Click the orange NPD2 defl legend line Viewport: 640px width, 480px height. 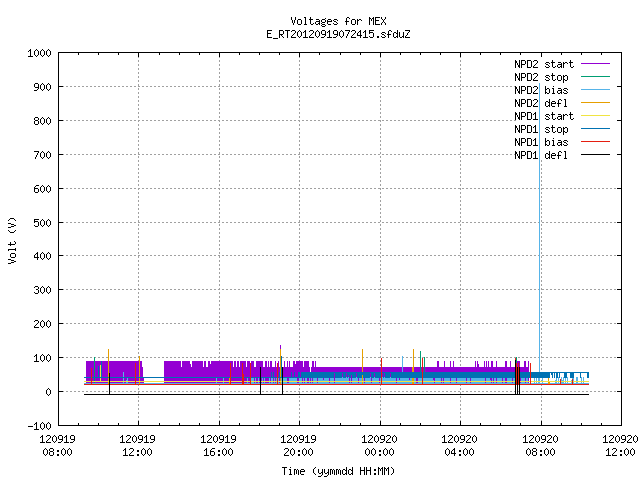[595, 103]
